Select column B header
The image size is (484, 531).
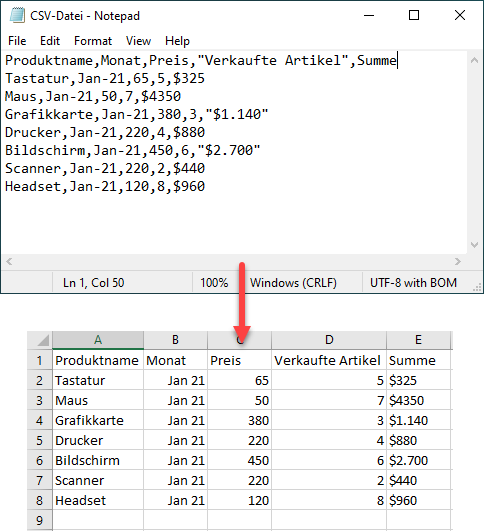[x=175, y=340]
